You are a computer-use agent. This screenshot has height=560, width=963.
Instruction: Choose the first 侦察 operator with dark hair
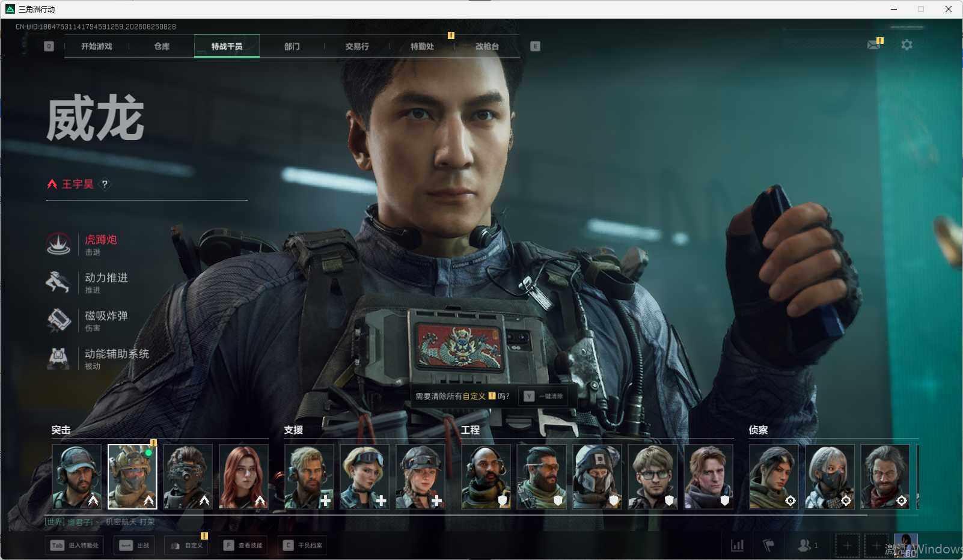(774, 476)
